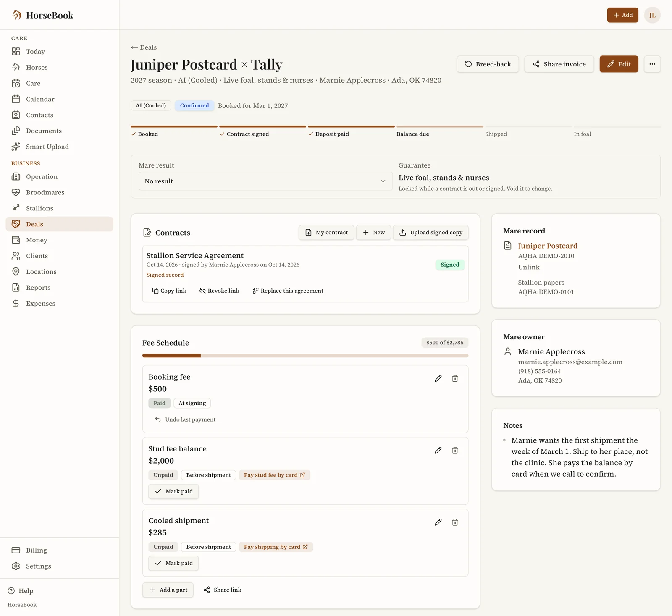Undo last payment on Booking fee

(185, 419)
